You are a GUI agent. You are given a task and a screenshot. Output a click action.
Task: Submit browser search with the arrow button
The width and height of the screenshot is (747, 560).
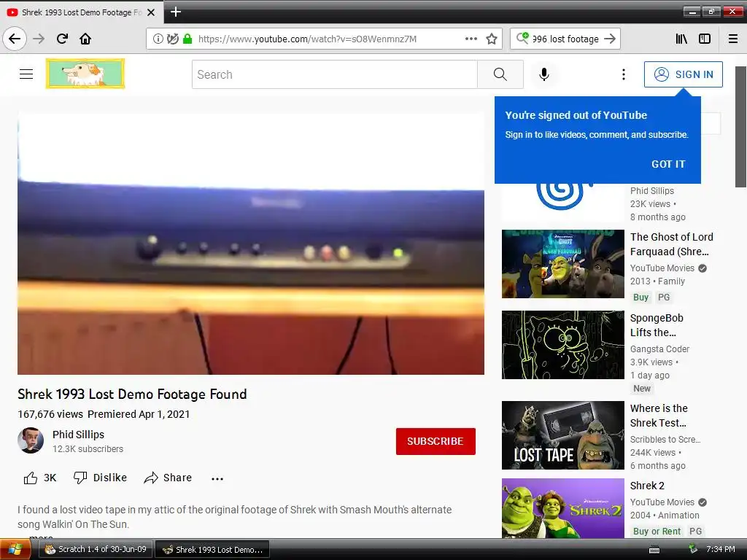point(610,39)
